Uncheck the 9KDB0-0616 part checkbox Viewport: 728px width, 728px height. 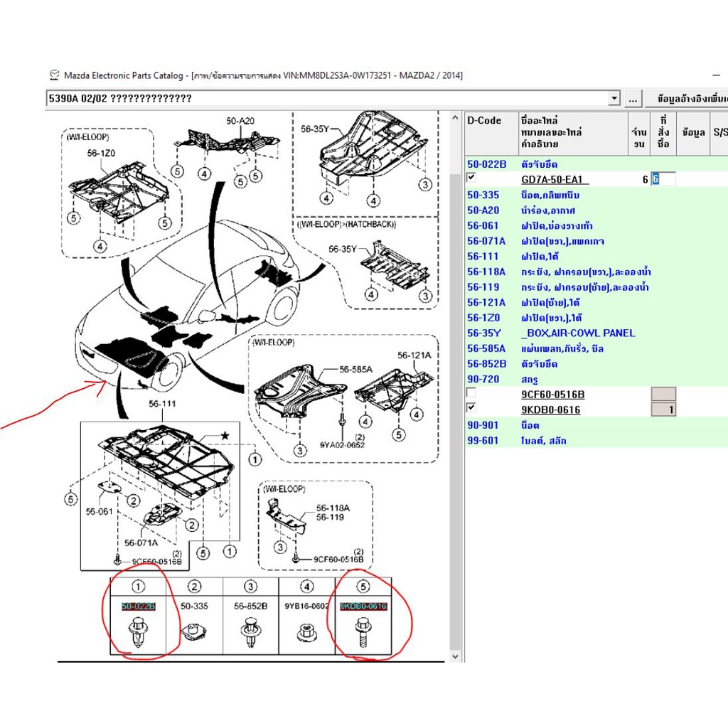point(471,408)
